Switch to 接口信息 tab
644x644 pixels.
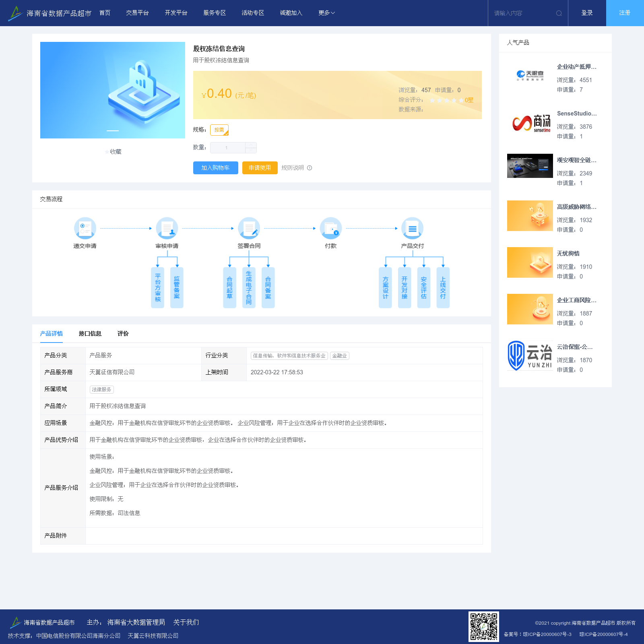[x=90, y=334]
